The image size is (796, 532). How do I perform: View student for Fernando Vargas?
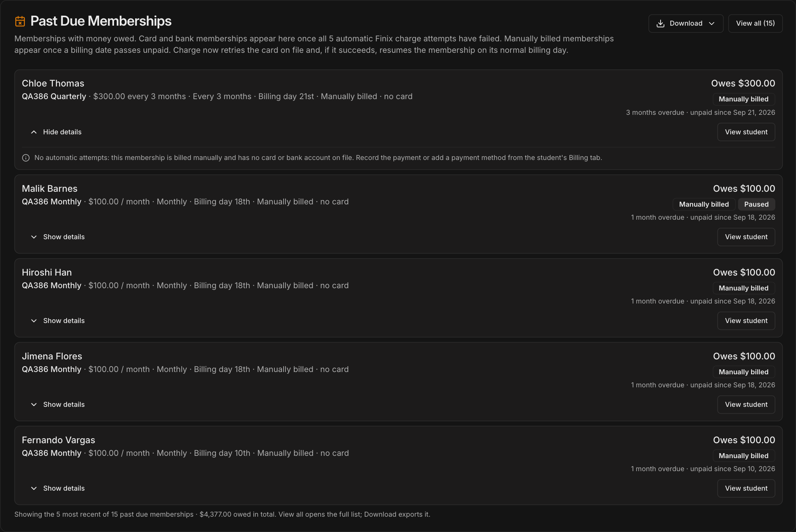[746, 488]
